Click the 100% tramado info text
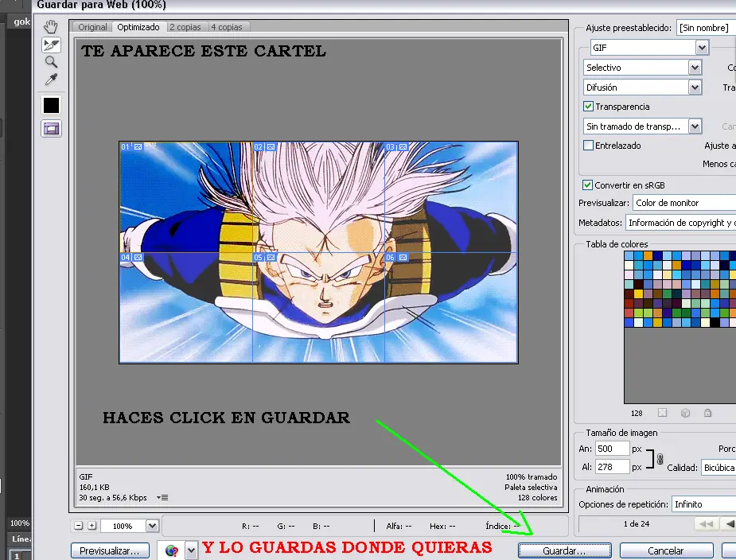Viewport: 736px width, 560px height. pos(532,477)
